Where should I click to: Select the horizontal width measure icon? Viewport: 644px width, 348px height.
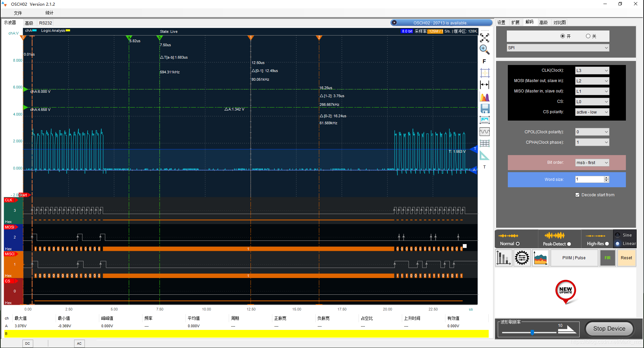484,84
